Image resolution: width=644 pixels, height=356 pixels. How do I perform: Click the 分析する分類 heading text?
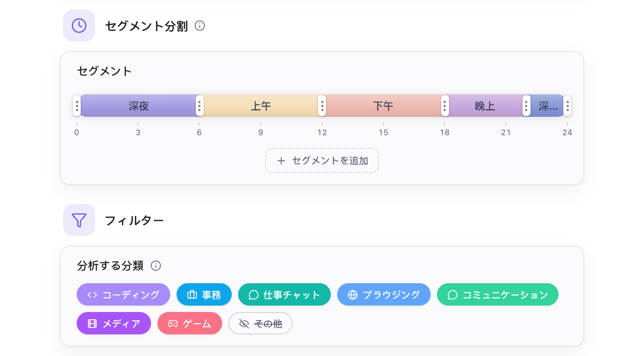110,266
